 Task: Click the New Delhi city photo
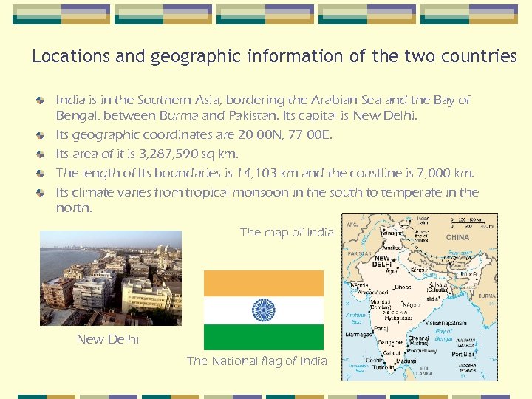pyautogui.click(x=111, y=279)
